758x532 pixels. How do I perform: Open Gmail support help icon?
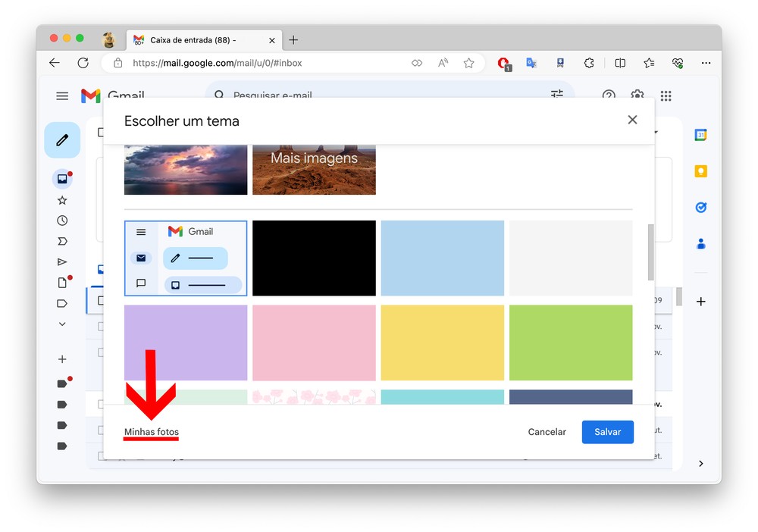tap(609, 95)
